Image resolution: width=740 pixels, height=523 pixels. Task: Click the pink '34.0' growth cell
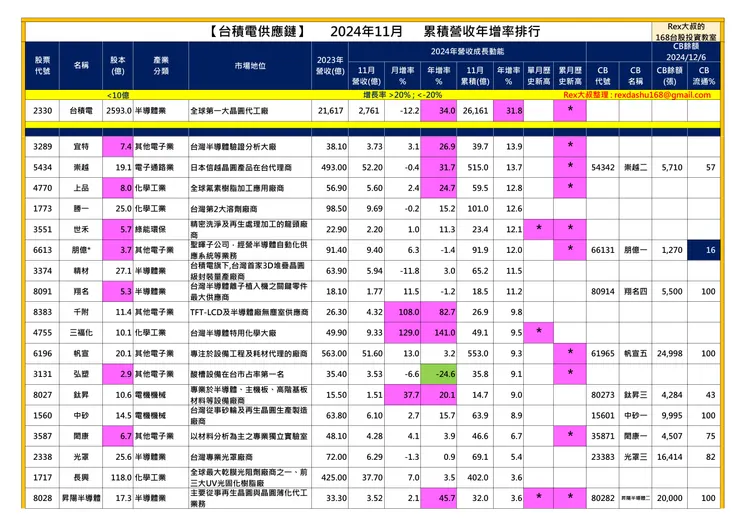[438, 110]
